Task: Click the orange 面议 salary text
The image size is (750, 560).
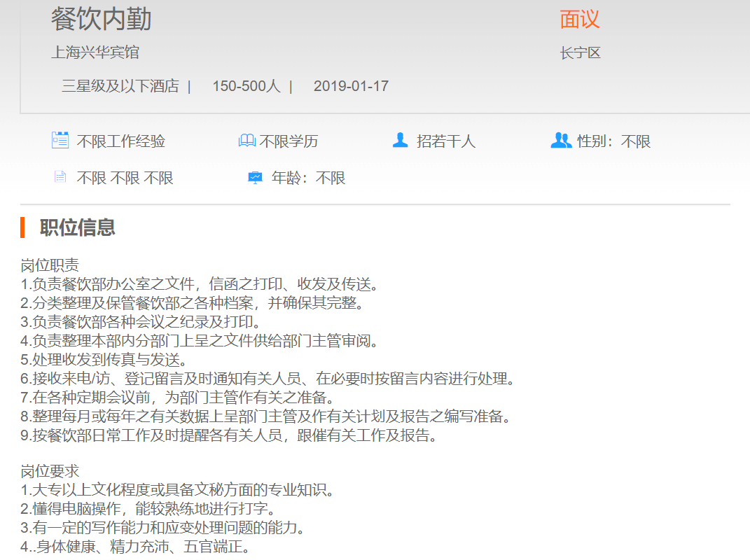Action: pos(580,20)
